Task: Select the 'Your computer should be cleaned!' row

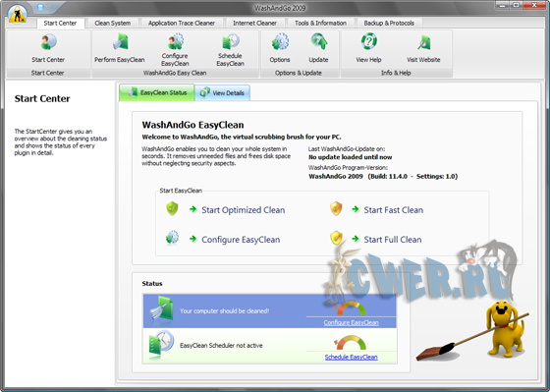Action: click(270, 310)
